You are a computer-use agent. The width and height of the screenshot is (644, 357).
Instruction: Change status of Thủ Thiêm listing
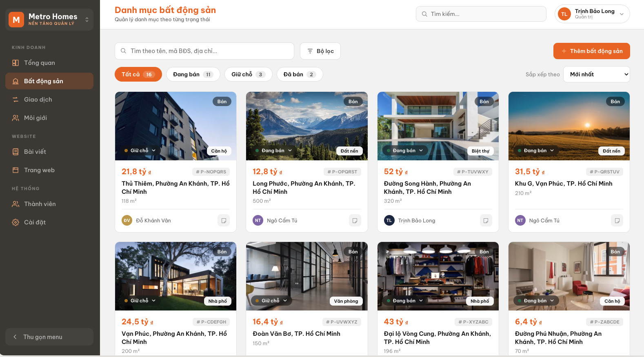140,151
